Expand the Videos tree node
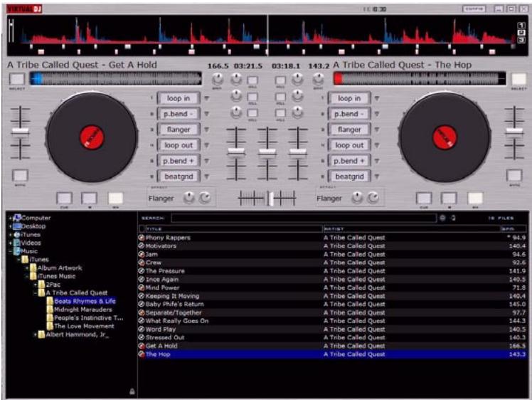The width and height of the screenshot is (532, 400). click(10, 243)
